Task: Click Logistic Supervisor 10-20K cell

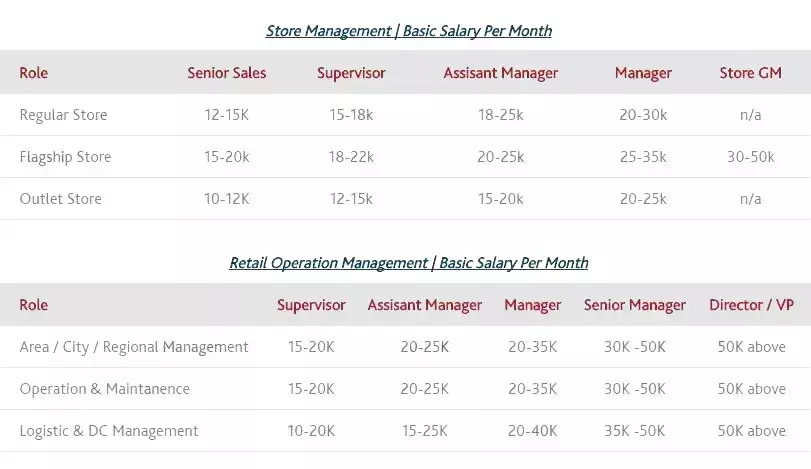Action: 311,431
